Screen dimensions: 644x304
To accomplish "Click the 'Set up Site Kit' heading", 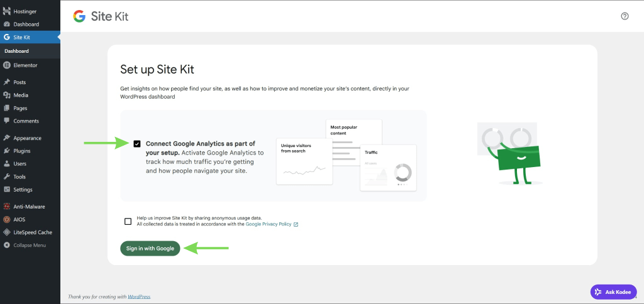I will 157,69.
